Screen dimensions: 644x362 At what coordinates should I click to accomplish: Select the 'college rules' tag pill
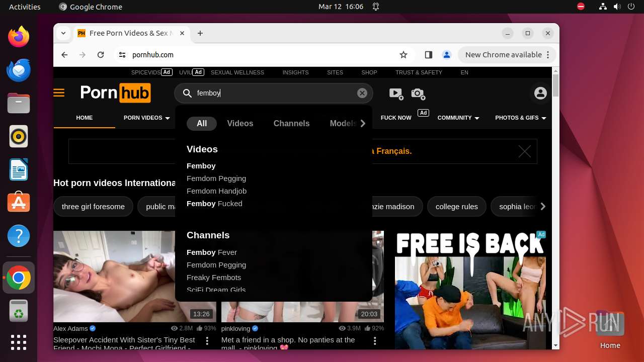pyautogui.click(x=457, y=206)
